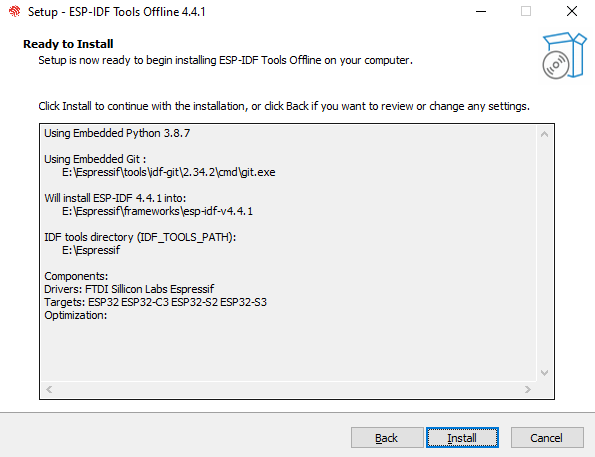Screen dimensions: 595x457
Task: Click the esp-idf-v4.4.1 install path line
Action: click(x=157, y=211)
